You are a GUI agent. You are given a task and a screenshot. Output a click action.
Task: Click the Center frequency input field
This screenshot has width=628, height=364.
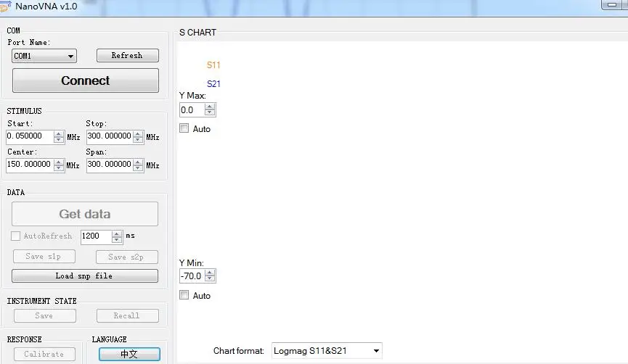tap(30, 165)
